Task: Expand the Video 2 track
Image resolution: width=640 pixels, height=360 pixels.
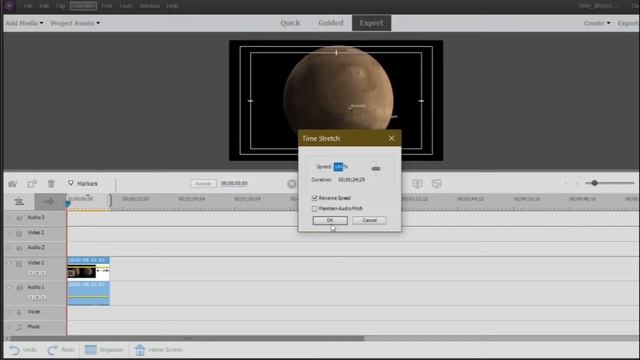Action: point(9,233)
